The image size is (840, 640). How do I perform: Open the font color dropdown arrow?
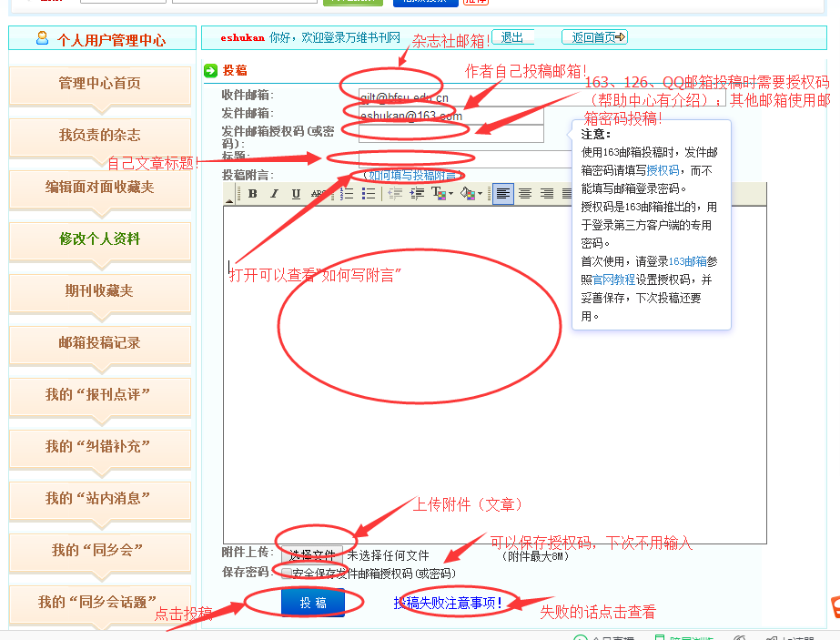450,194
